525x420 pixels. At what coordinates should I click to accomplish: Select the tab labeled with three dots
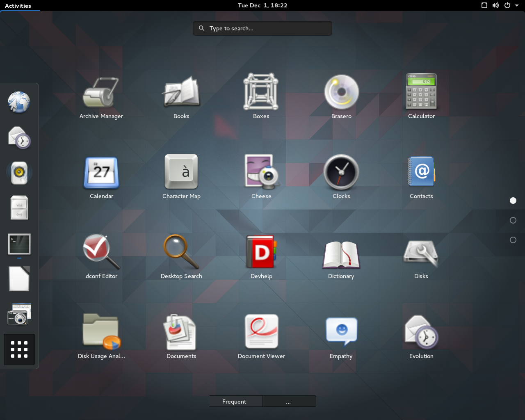[289, 401]
